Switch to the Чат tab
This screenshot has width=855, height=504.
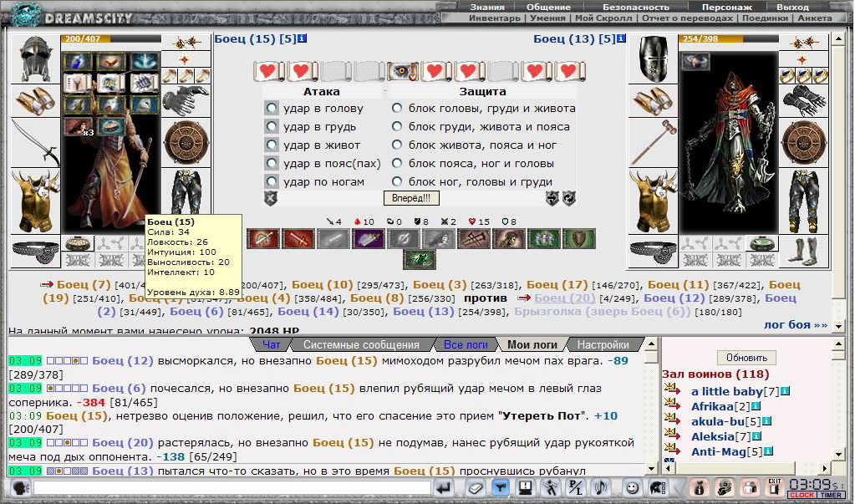271,344
